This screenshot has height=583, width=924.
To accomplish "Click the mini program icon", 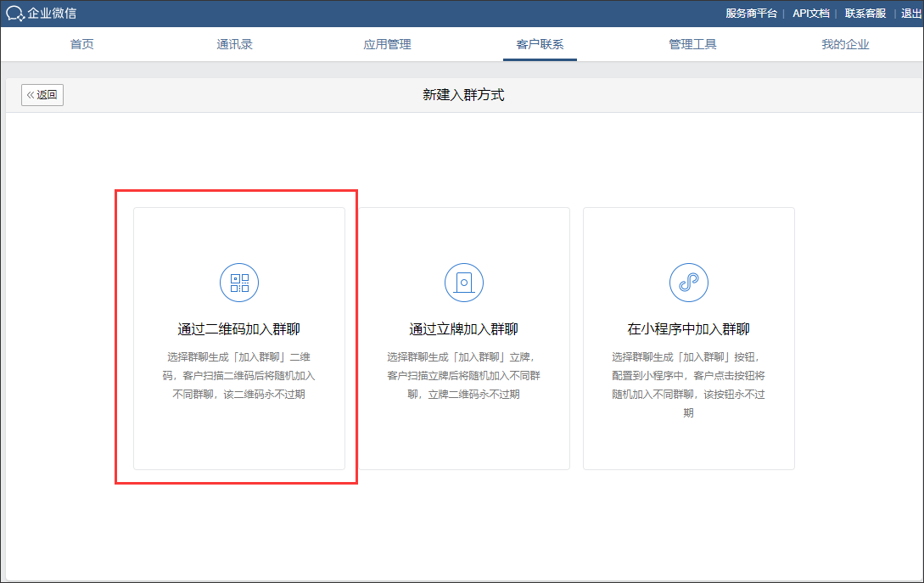I will (x=688, y=283).
